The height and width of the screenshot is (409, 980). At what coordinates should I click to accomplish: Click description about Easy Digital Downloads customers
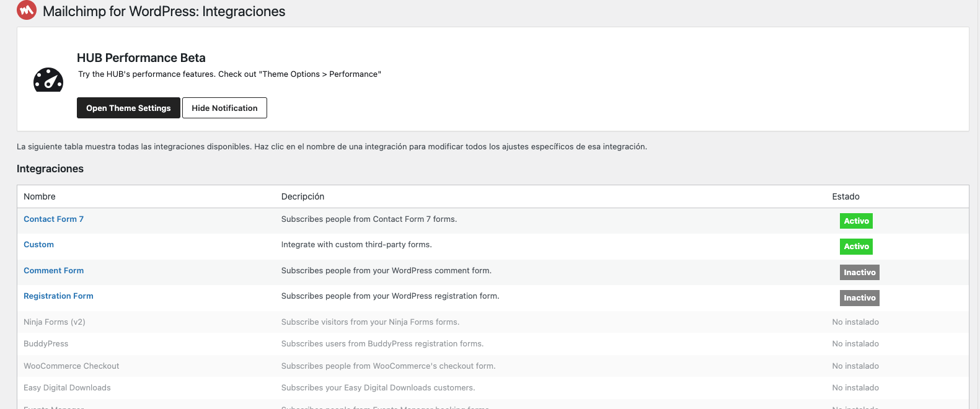378,388
